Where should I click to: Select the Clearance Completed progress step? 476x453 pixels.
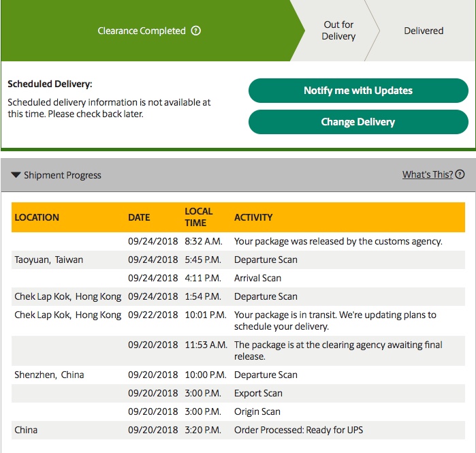tap(142, 31)
